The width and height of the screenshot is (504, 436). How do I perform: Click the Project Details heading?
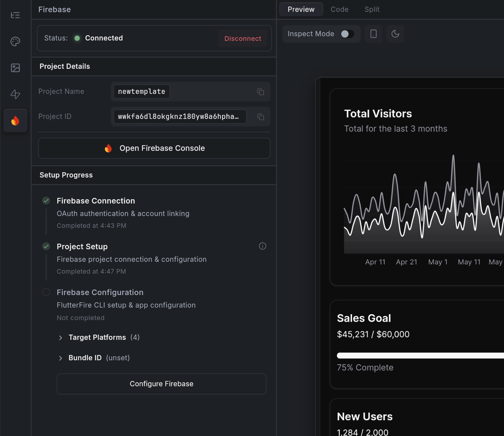[65, 66]
